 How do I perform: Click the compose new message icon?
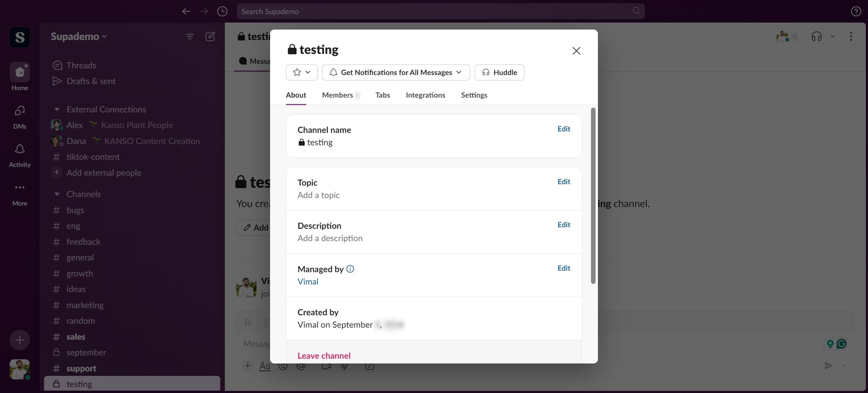(210, 36)
